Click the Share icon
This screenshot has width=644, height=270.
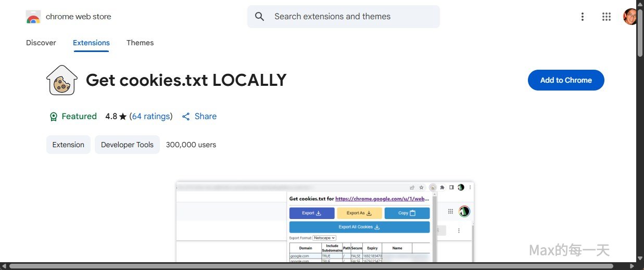click(x=186, y=117)
